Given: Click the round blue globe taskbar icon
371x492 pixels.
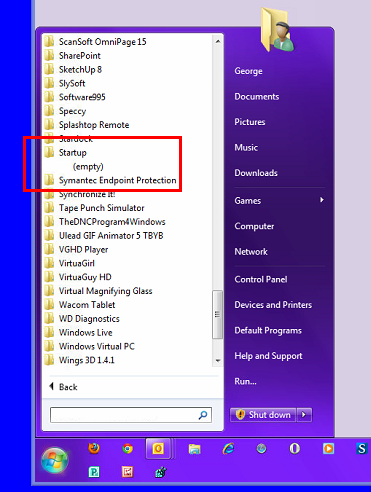Looking at the screenshot, I should point(261,449).
